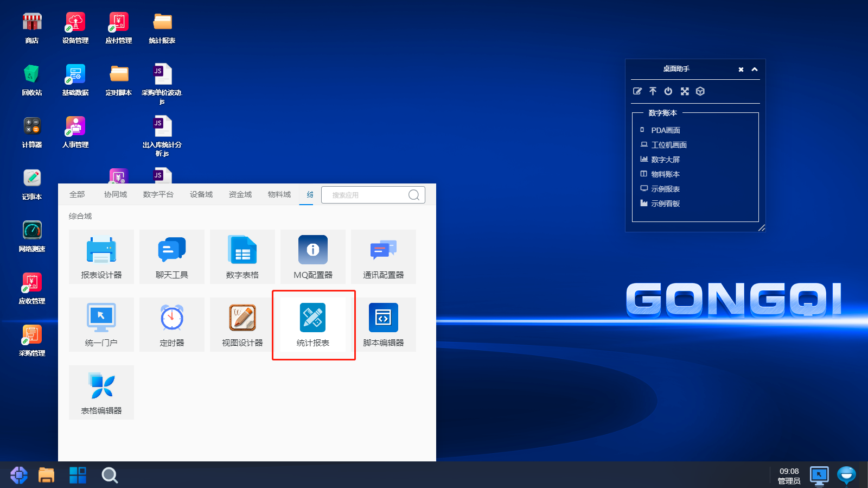This screenshot has width=868, height=488.
Task: Open 工位机画面 in 数字账本
Action: (669, 145)
